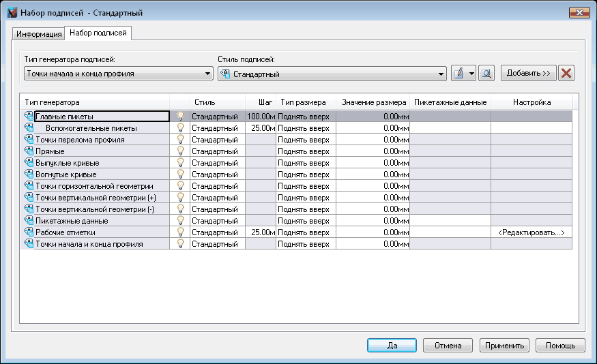This screenshot has width=597, height=364.
Task: Click the label icon beside Выпуклые кривые
Action: point(29,163)
